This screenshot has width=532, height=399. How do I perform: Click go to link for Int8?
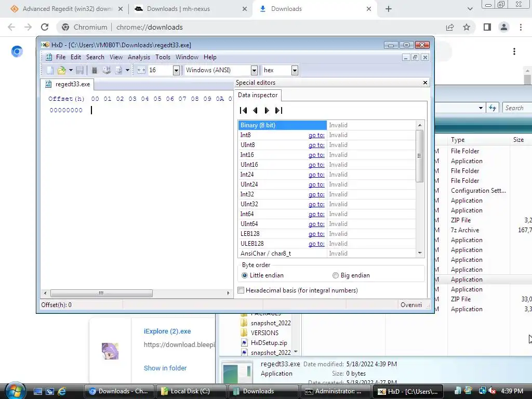pyautogui.click(x=316, y=135)
